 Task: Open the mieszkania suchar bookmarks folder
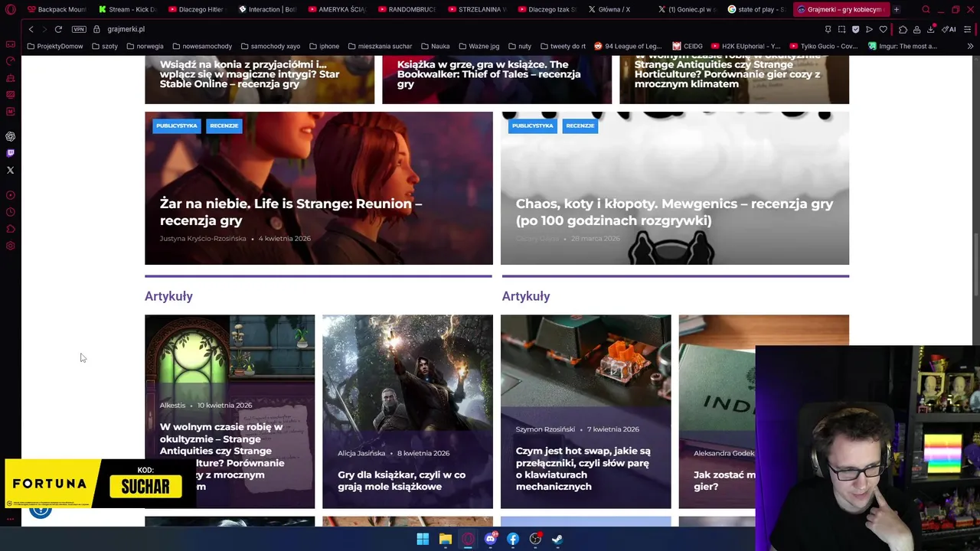click(379, 46)
